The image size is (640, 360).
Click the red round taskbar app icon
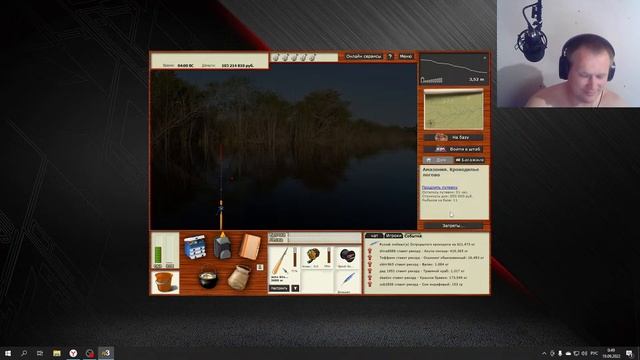[x=89, y=353]
